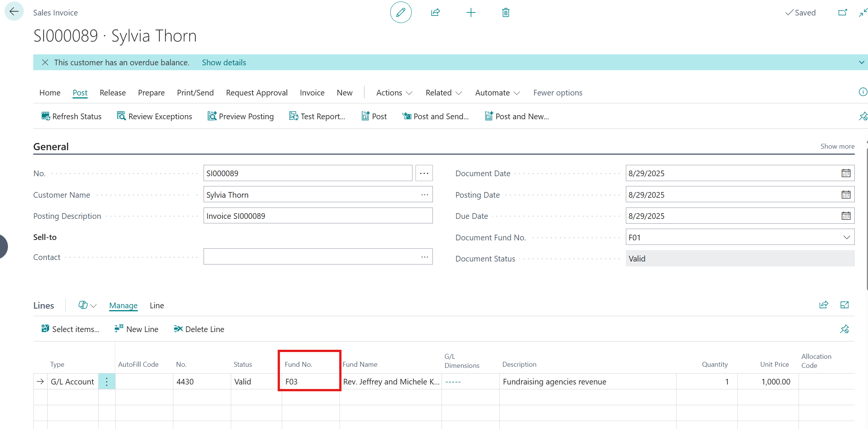Viewport: 868px width, 429px height.
Task: Open invoice in new window icon
Action: click(842, 12)
